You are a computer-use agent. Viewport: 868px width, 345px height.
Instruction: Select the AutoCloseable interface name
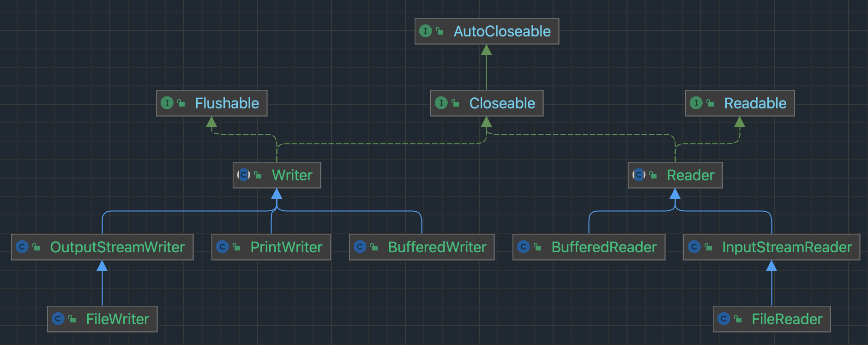click(x=502, y=31)
